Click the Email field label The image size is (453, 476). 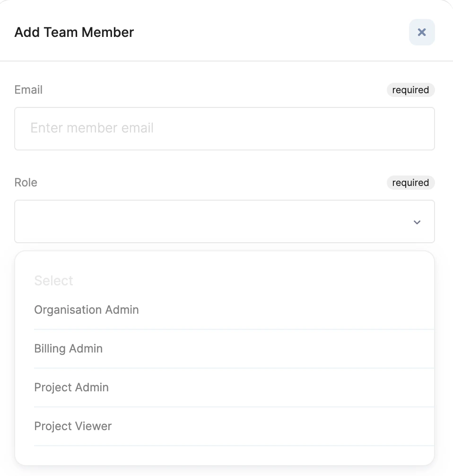(28, 90)
